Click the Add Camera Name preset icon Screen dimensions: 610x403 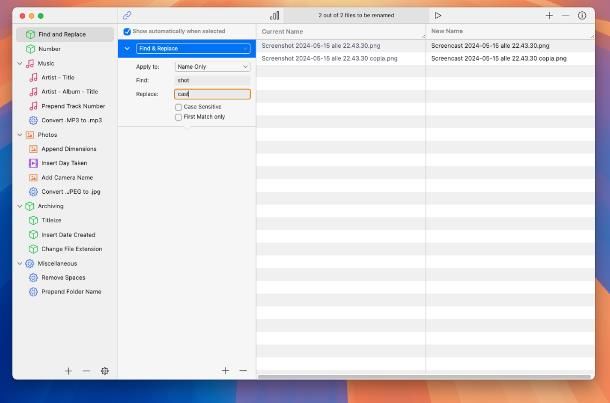pos(33,177)
